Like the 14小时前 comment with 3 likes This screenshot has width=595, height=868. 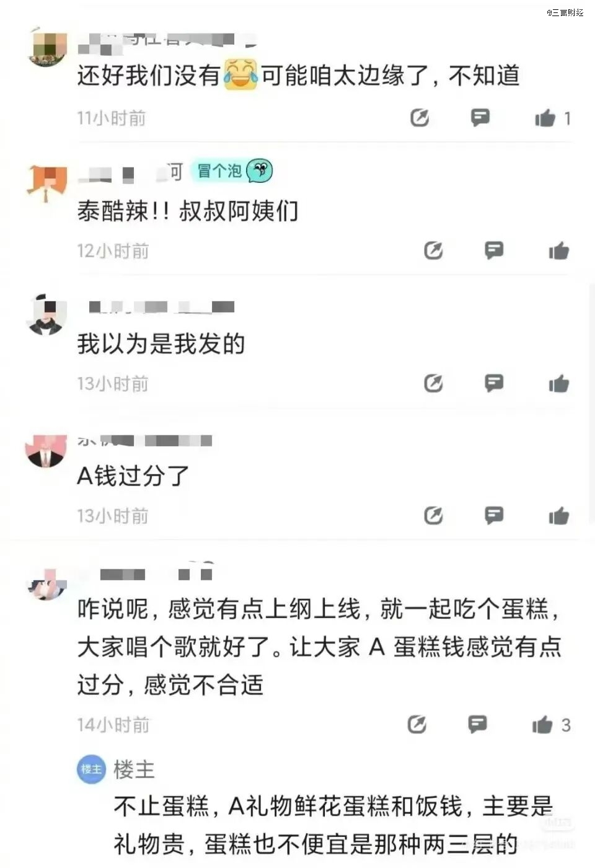pos(542,724)
